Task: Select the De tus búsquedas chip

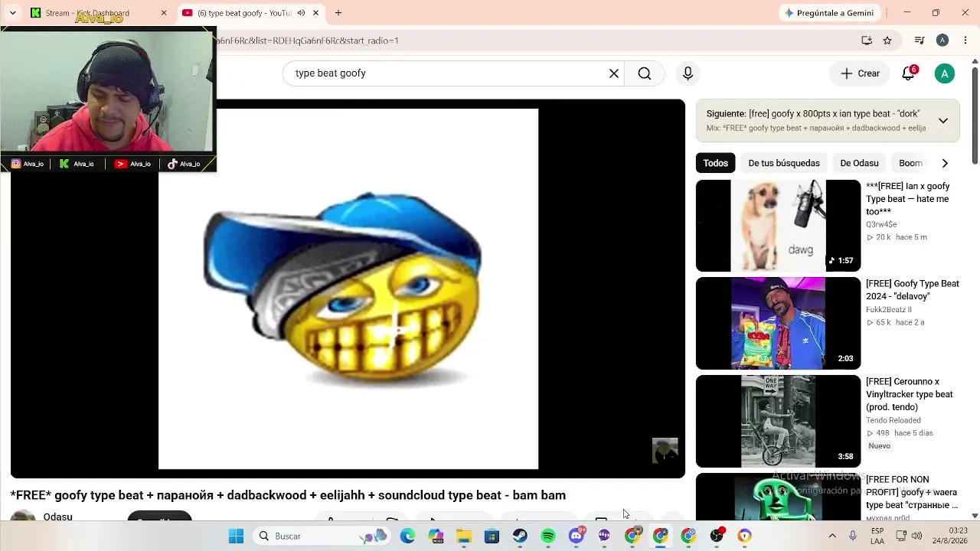Action: (x=784, y=163)
